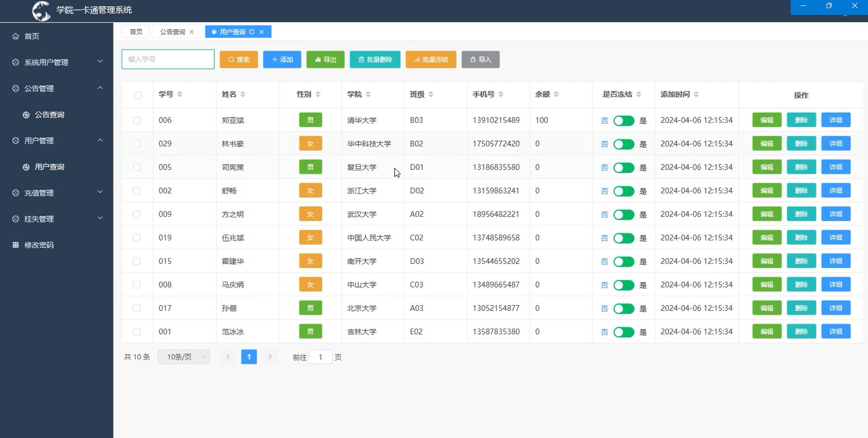This screenshot has height=438, width=868.
Task: View details for 马庆炳
Action: coord(836,285)
